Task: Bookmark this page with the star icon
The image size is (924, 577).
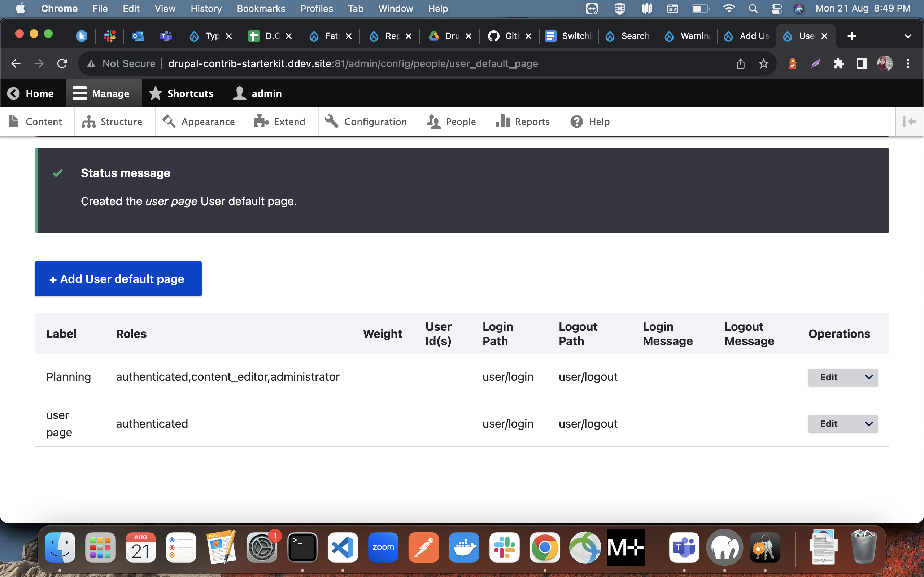Action: tap(763, 63)
